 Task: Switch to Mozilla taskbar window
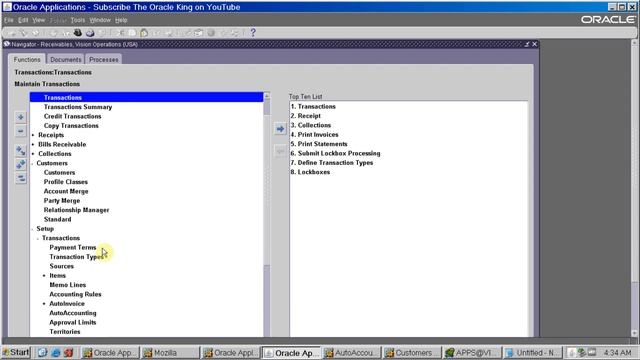click(170, 353)
